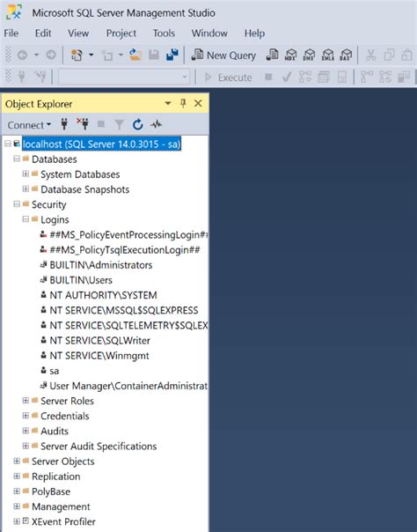Collapse the Logins folder
The width and height of the screenshot is (417, 532).
(x=26, y=219)
